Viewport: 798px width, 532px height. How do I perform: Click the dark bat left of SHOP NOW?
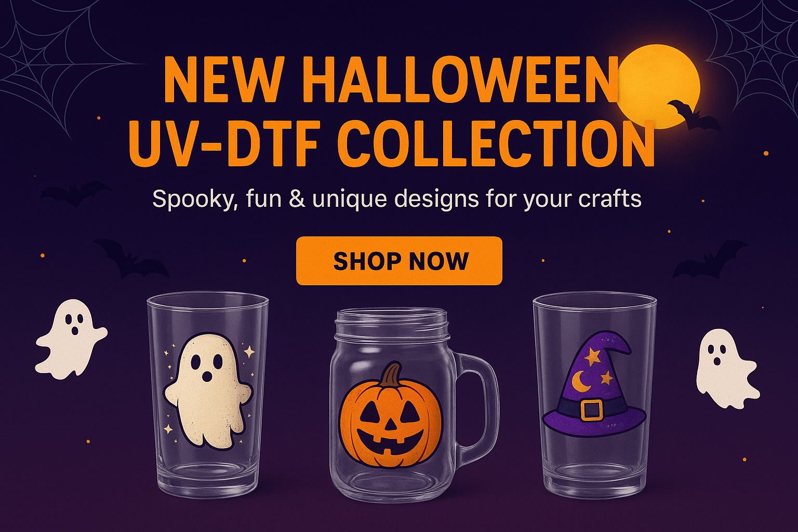[x=132, y=258]
